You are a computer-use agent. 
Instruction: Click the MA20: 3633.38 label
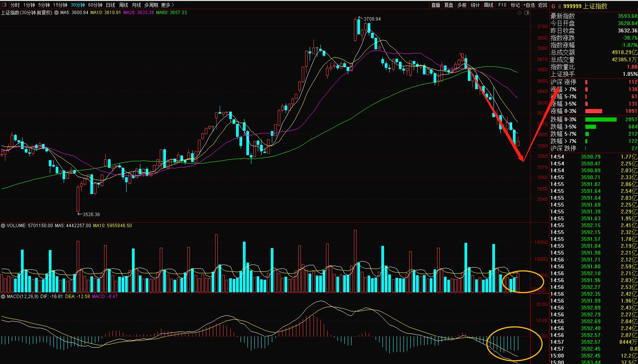coord(139,13)
